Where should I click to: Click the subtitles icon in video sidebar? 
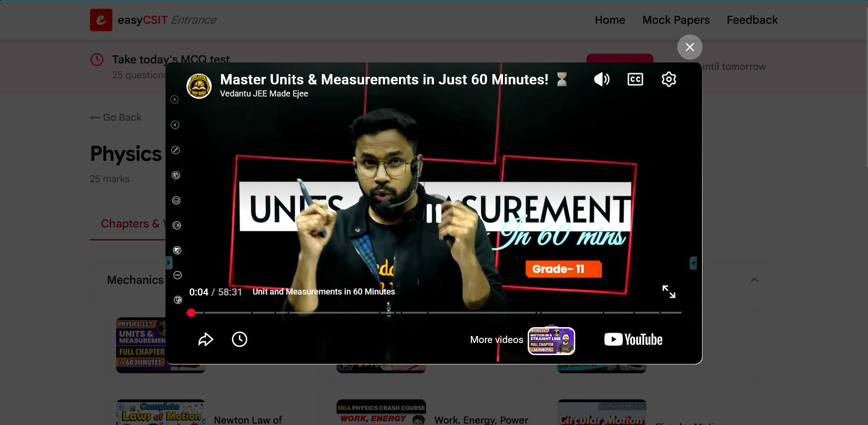click(x=176, y=200)
